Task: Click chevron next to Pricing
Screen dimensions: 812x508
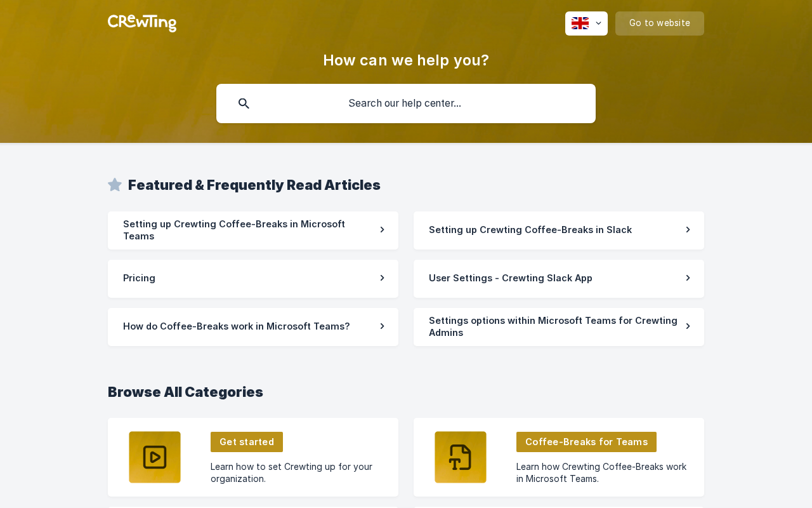Action: (382, 278)
